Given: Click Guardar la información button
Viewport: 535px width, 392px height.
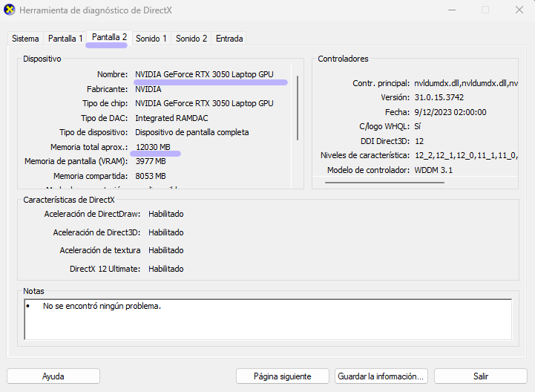Looking at the screenshot, I should point(381,376).
